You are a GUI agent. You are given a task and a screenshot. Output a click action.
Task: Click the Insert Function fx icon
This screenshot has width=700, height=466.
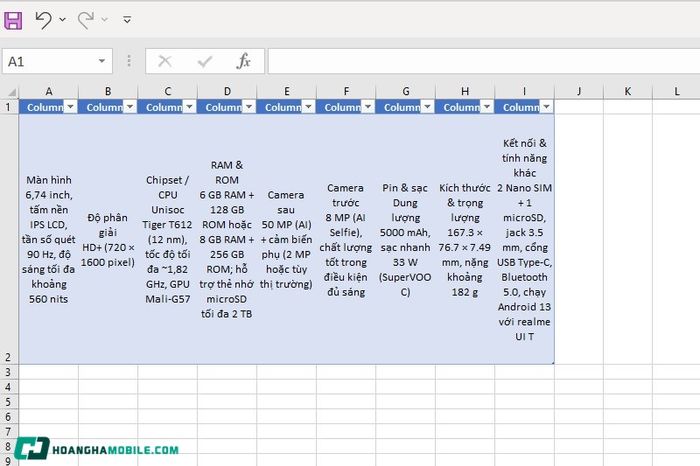[244, 61]
